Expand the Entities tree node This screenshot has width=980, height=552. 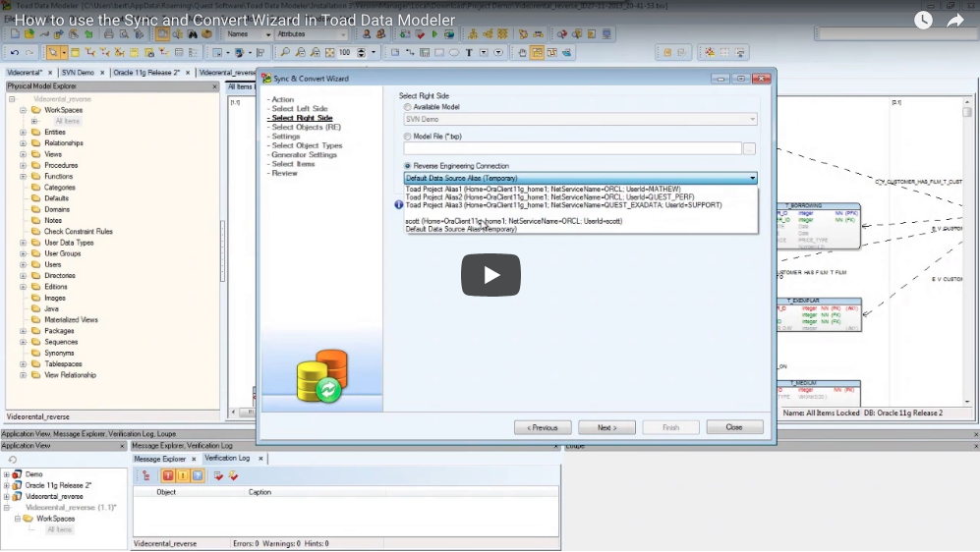[x=23, y=132]
